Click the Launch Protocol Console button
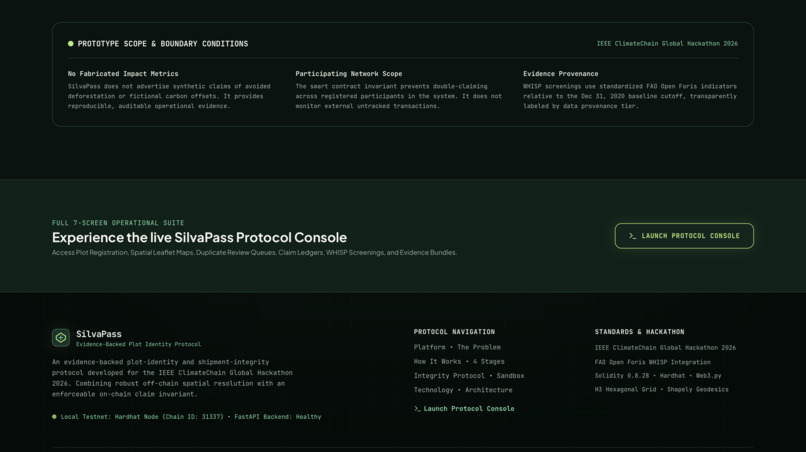 684,236
